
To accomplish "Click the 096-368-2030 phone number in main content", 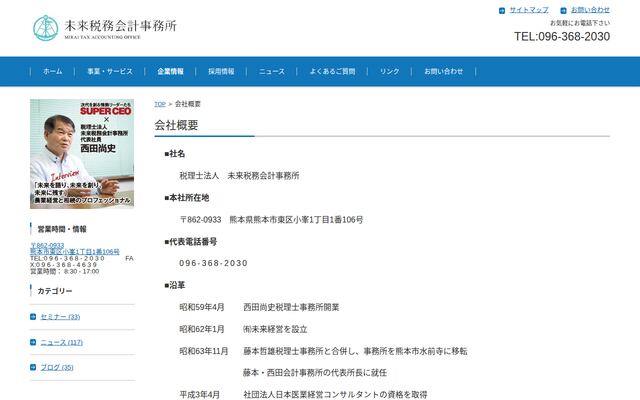I will (213, 263).
